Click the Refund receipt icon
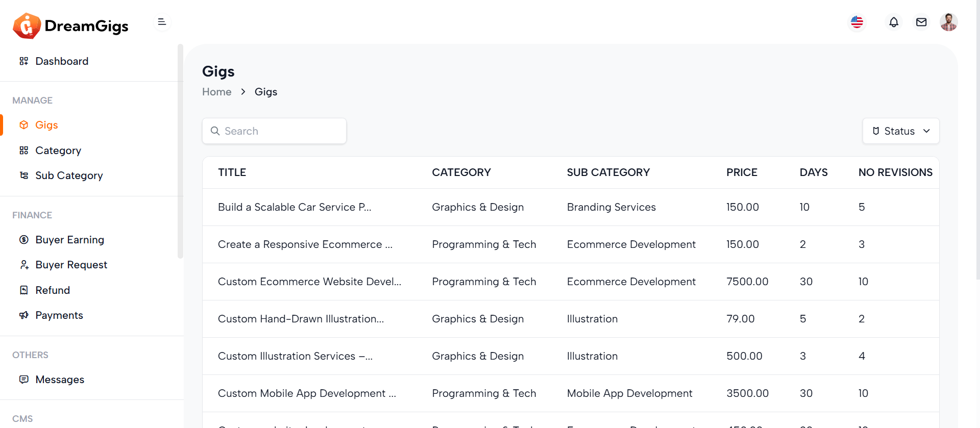Image resolution: width=980 pixels, height=428 pixels. (x=24, y=290)
